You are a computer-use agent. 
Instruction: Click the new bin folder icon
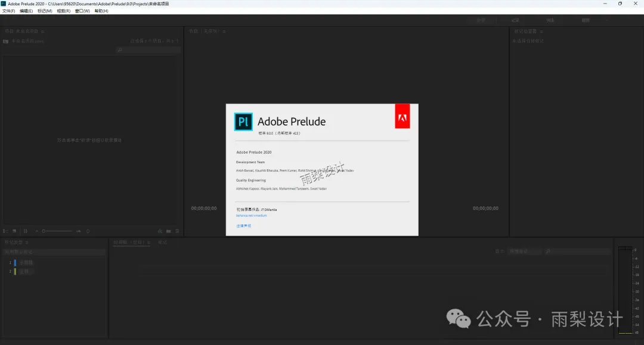[168, 231]
